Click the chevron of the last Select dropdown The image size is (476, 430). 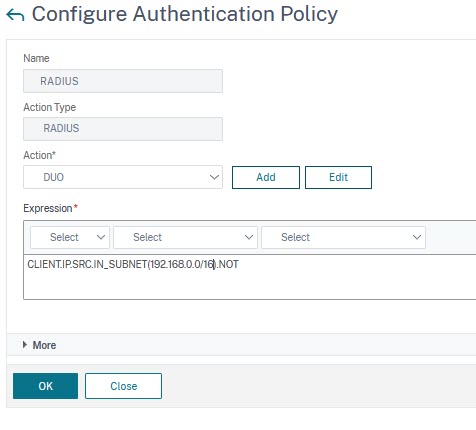(x=417, y=237)
